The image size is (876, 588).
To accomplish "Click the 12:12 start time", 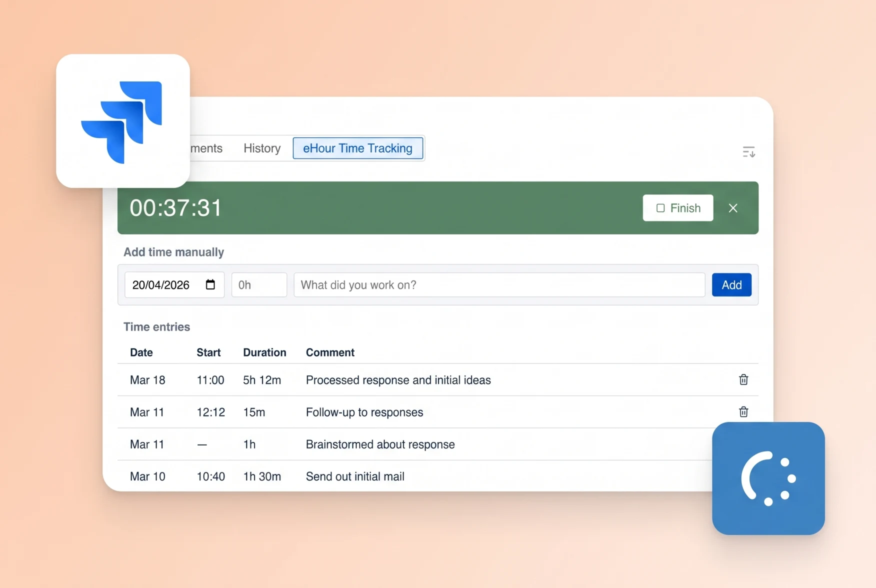I will coord(210,412).
